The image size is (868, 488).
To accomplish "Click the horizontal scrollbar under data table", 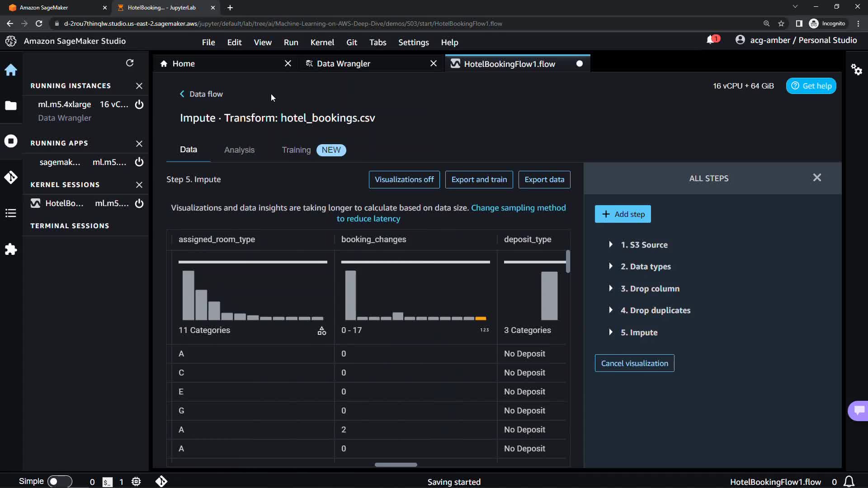I will 396,465.
